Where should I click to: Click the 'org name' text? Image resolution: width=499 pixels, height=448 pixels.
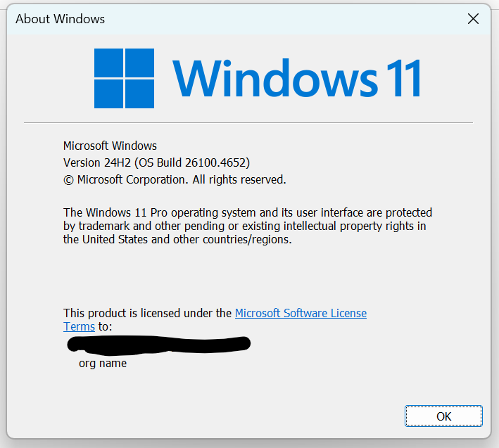pos(103,364)
